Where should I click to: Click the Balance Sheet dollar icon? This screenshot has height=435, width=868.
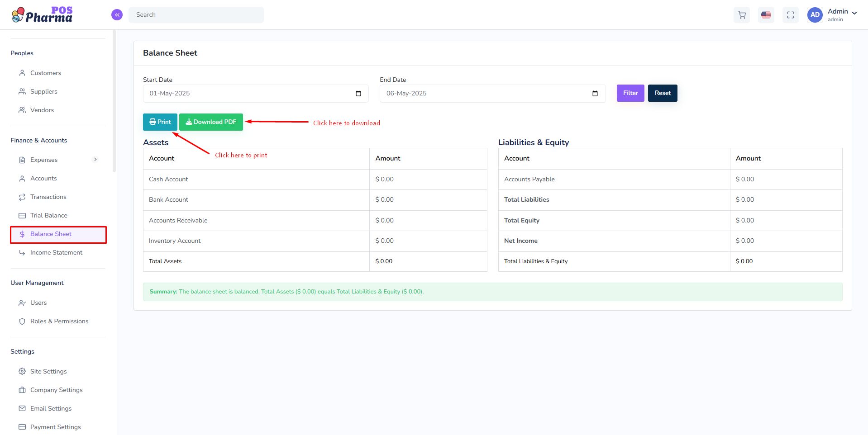22,234
